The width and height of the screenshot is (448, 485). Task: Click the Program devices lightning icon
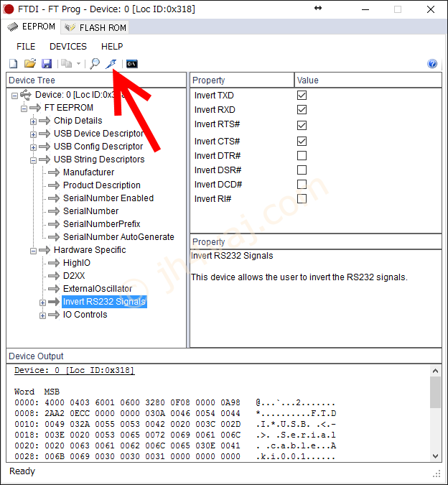coord(111,64)
